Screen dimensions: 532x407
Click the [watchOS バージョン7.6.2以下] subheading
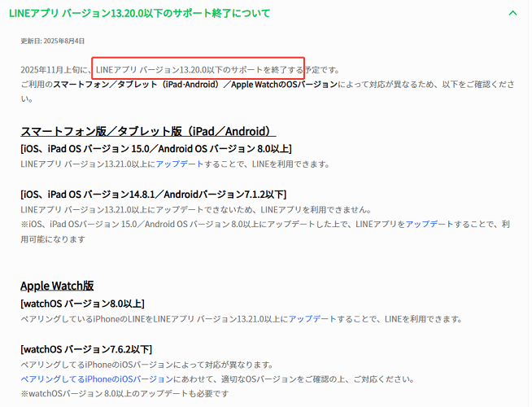(x=85, y=349)
